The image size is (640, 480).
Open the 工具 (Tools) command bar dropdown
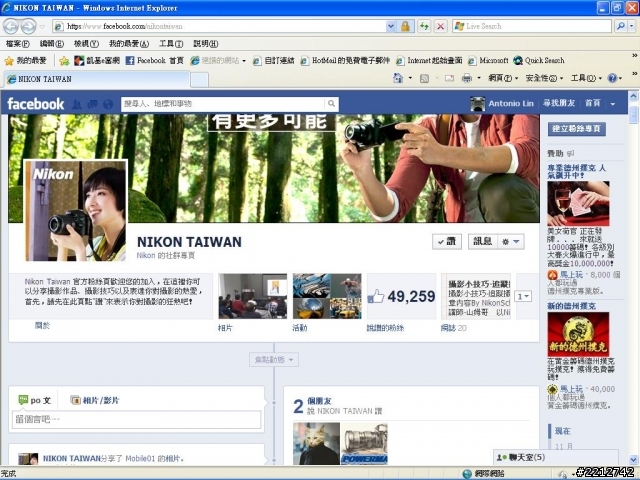click(x=586, y=78)
